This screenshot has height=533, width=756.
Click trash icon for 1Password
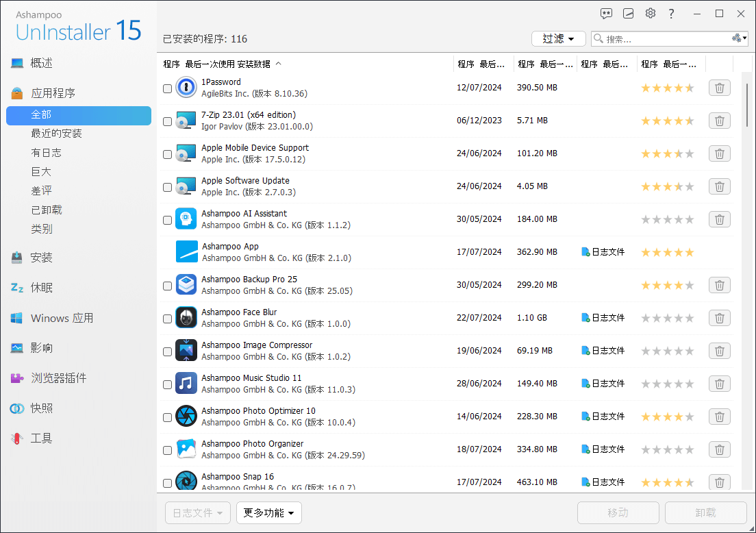719,88
